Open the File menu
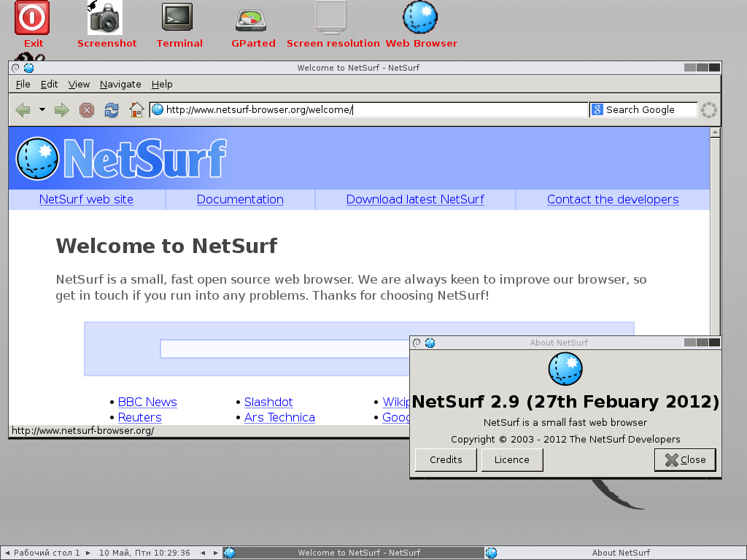The height and width of the screenshot is (560, 747). point(23,85)
